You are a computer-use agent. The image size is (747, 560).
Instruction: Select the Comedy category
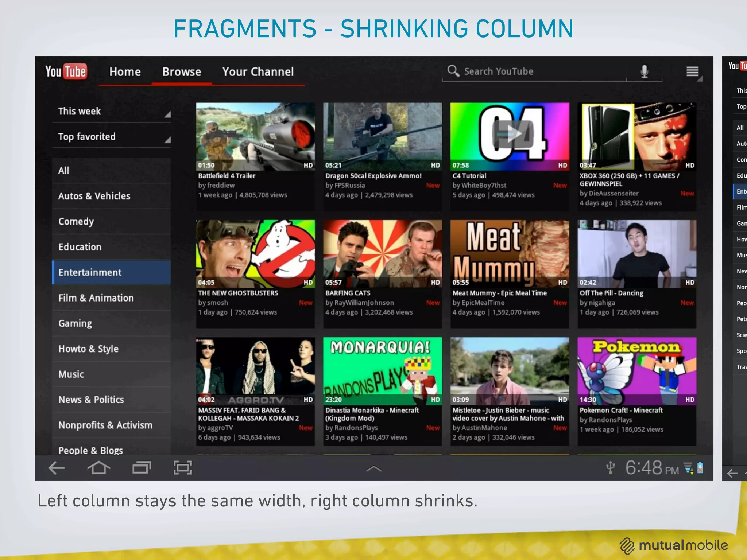coord(112,221)
